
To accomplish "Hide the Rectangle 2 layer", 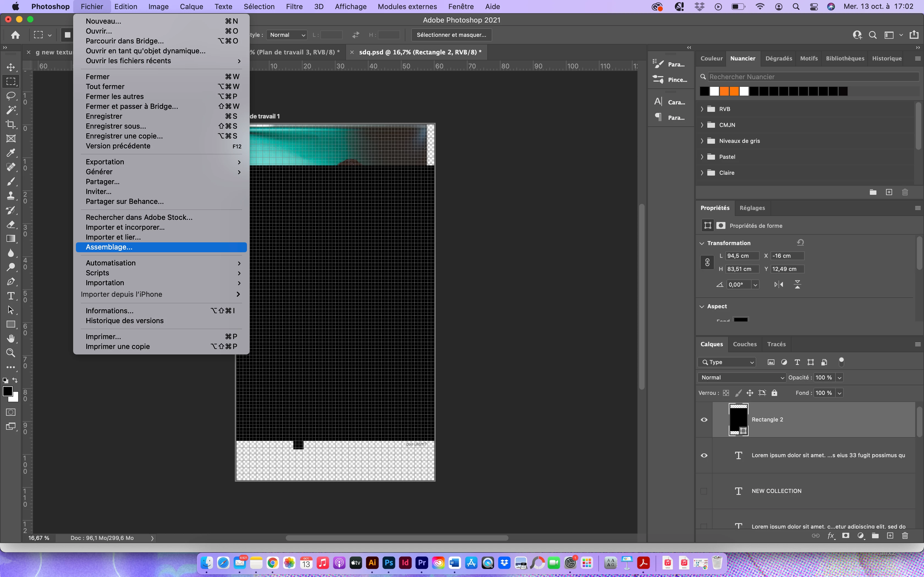I will pyautogui.click(x=704, y=420).
